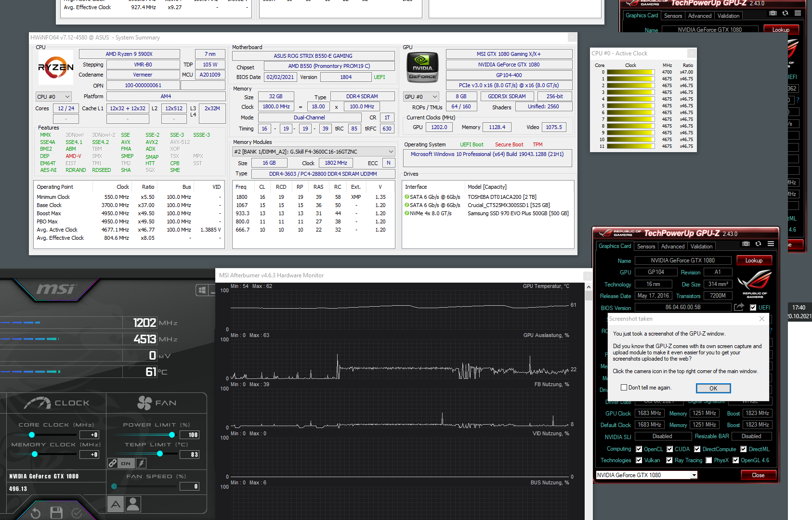Toggle the Ray Tracing checkbox
Viewport: 812px width, 520px height.
coord(669,460)
